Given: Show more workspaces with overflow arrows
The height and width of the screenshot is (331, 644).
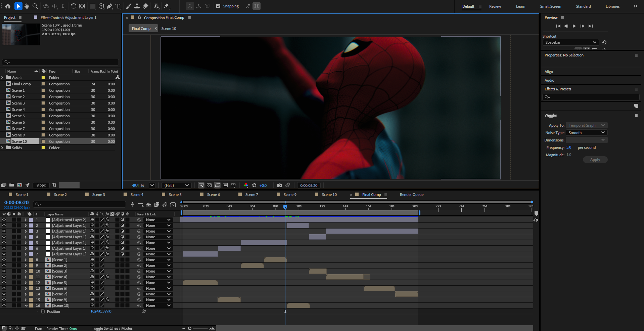Looking at the screenshot, I should point(635,6).
